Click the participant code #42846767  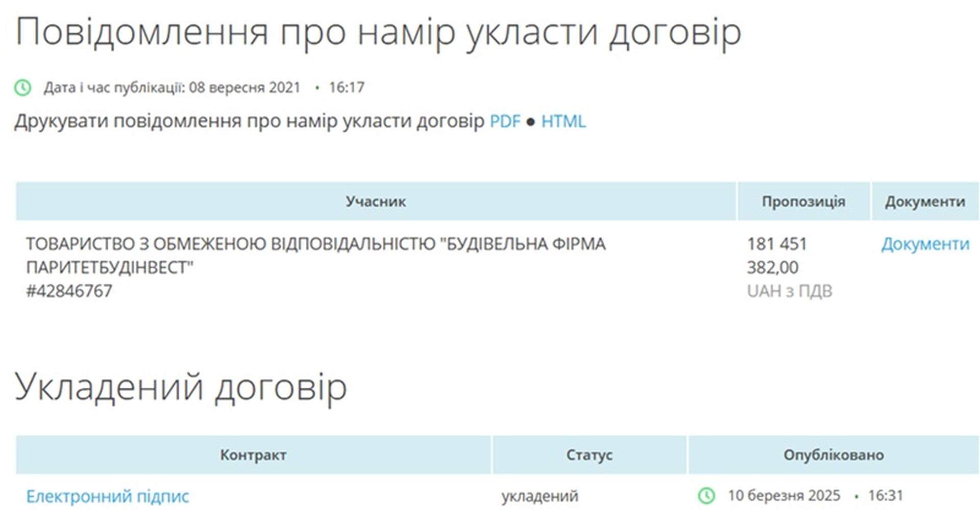coord(69,291)
